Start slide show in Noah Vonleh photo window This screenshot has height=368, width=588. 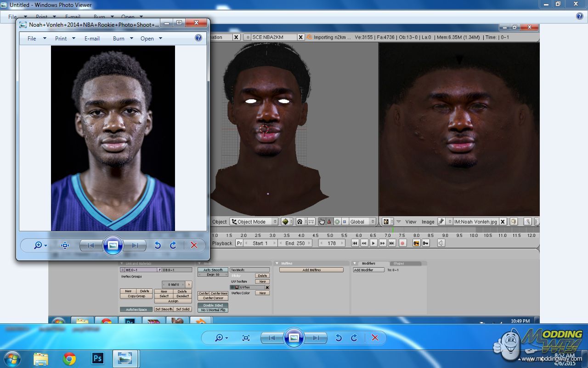113,246
